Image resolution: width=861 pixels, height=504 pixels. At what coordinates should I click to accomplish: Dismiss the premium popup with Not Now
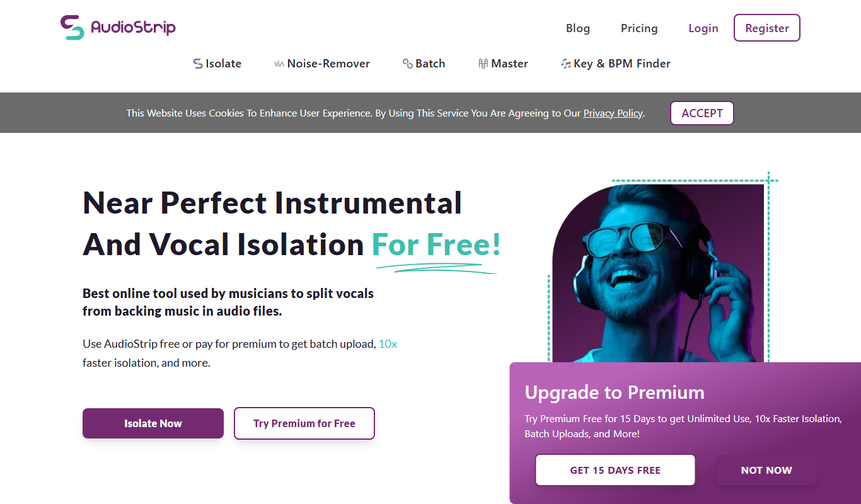pyautogui.click(x=766, y=470)
